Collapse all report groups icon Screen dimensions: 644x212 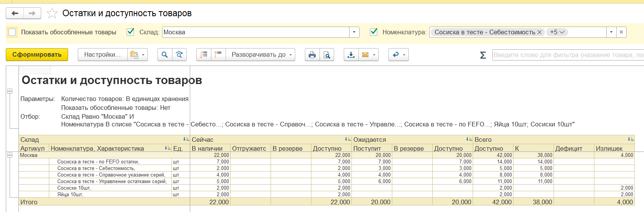pos(218,55)
